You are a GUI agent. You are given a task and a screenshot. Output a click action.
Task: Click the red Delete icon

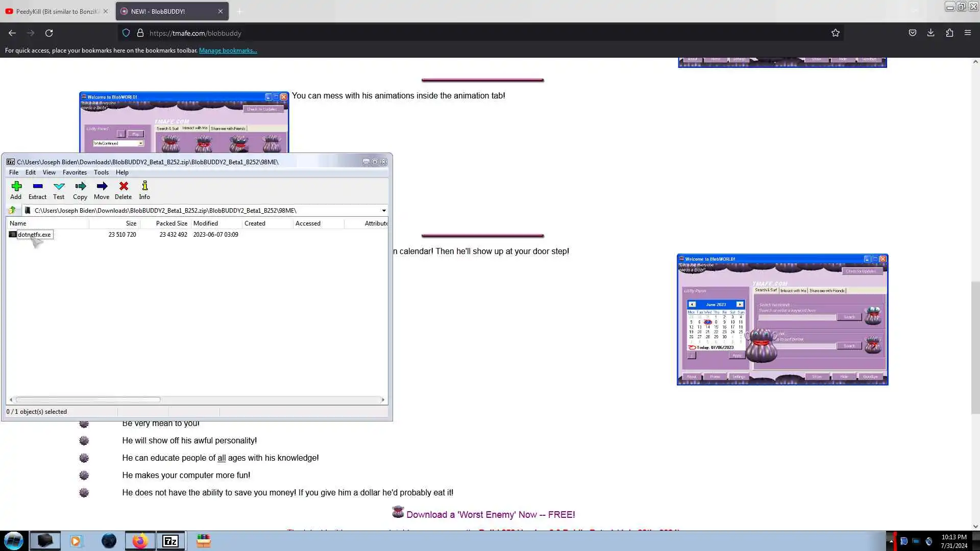(x=123, y=190)
